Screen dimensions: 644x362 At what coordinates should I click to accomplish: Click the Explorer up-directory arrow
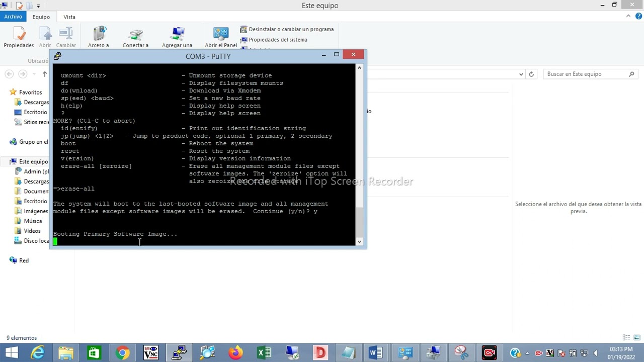(45, 74)
